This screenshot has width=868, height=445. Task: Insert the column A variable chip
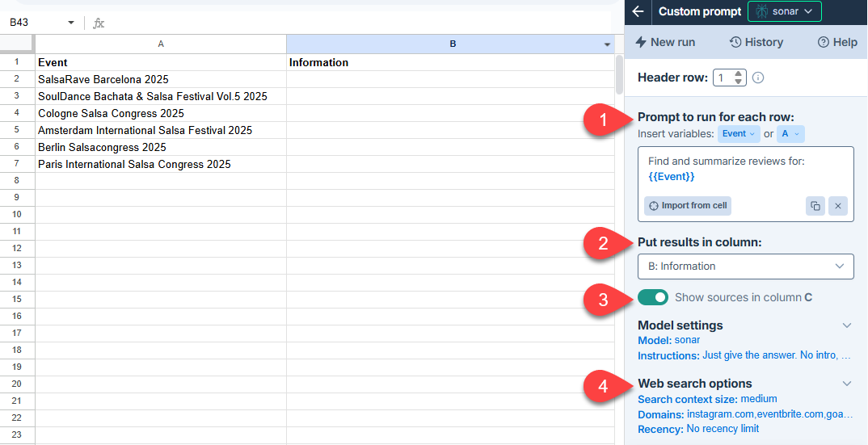pos(790,134)
